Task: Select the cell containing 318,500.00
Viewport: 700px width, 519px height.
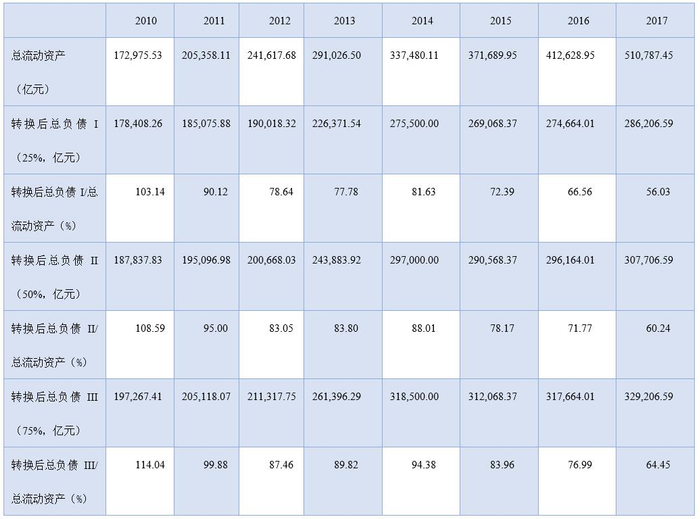Action: (x=423, y=396)
